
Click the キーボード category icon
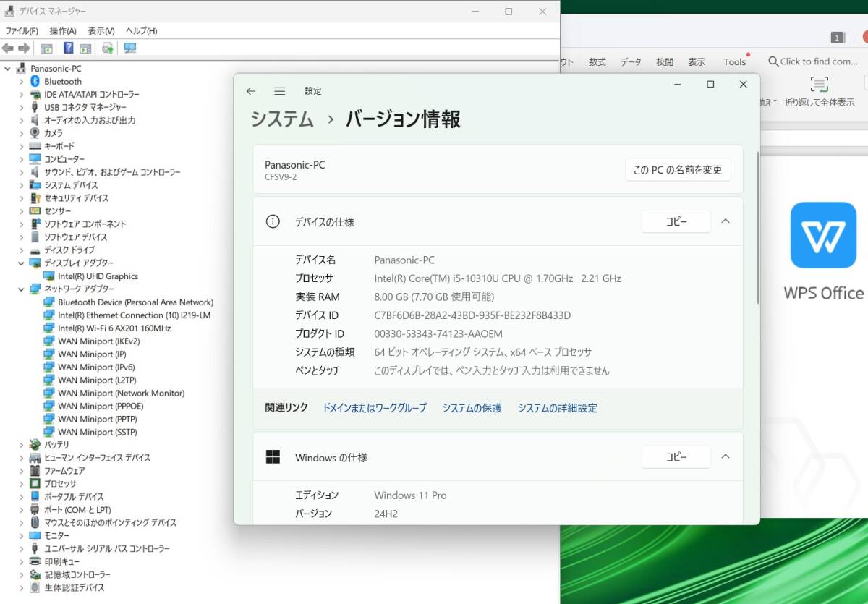pos(35,146)
